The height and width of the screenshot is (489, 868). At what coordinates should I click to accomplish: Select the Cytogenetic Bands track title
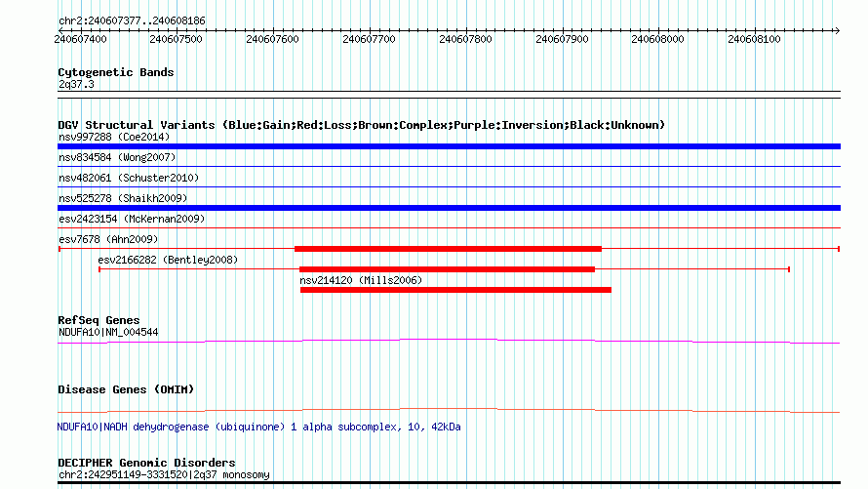[116, 72]
